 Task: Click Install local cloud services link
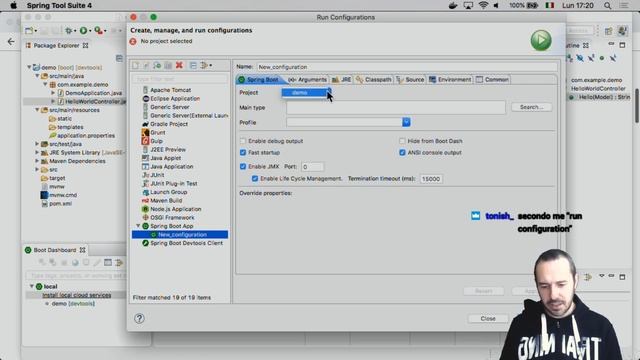pos(77,295)
